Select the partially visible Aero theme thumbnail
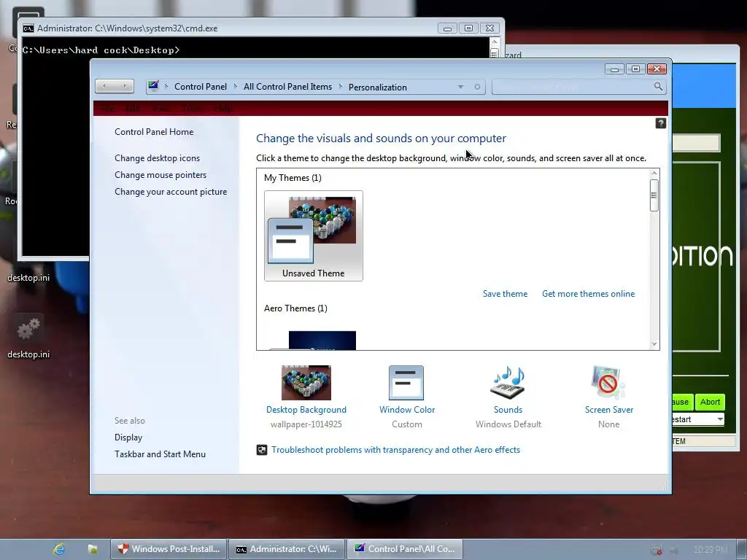747x560 pixels. 313,341
